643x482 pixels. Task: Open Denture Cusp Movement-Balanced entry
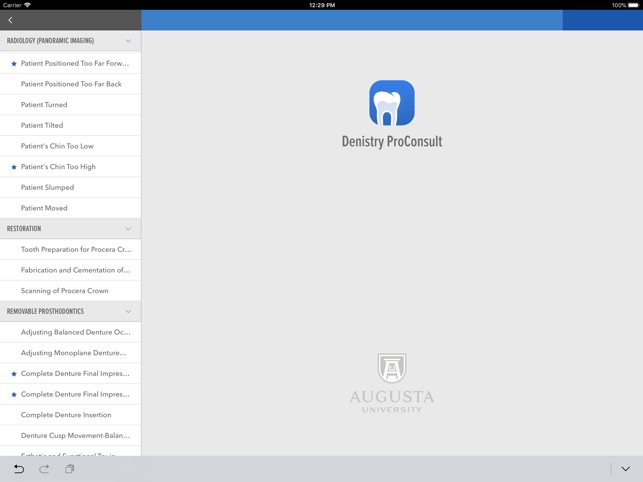[x=71, y=435]
